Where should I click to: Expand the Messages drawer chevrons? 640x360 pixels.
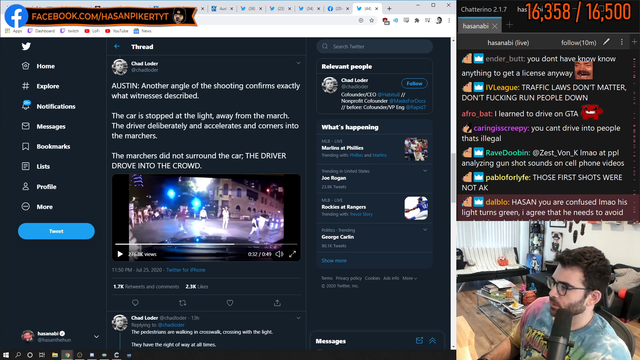432,340
